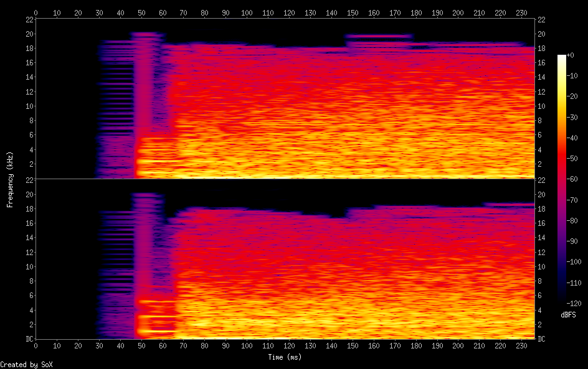Click the "-40" value on the color scale

[572, 138]
